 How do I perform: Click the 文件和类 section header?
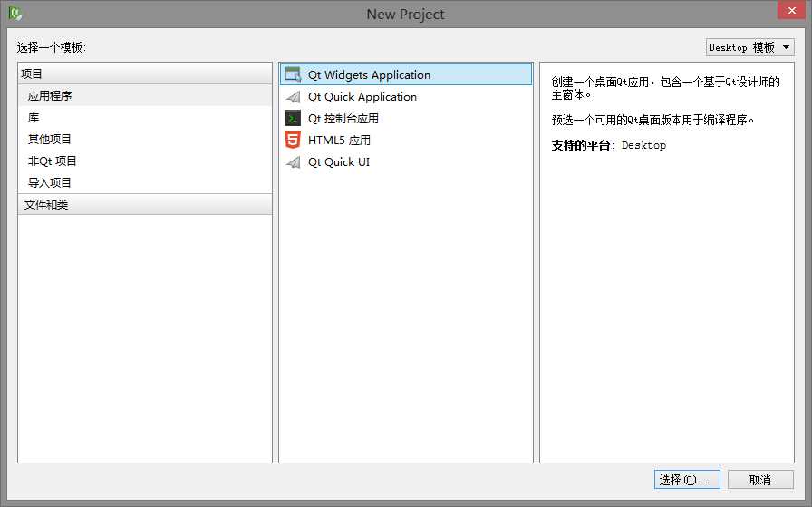coord(144,204)
